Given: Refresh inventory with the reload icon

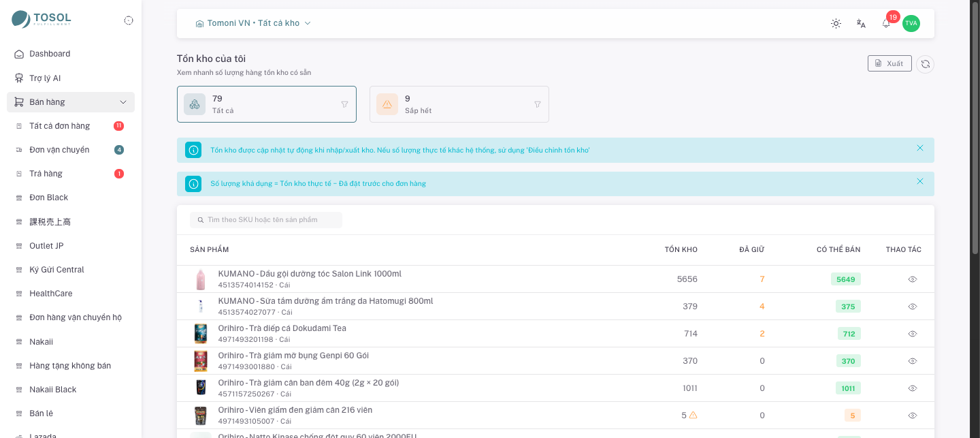Looking at the screenshot, I should (x=925, y=64).
